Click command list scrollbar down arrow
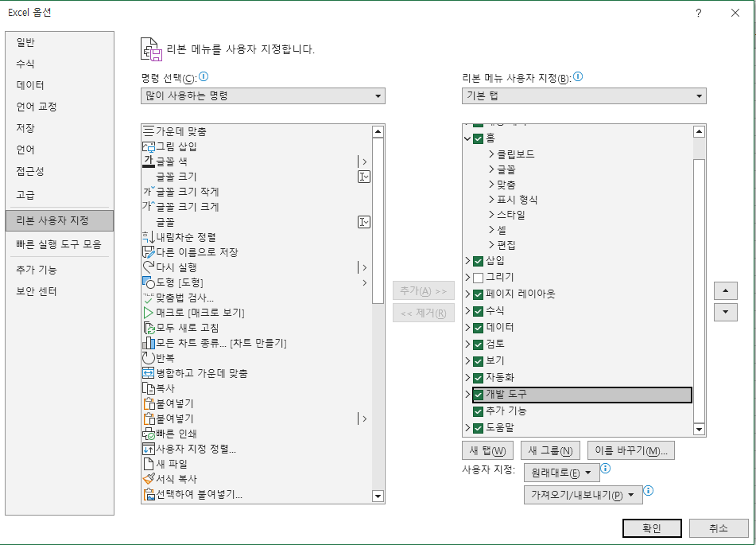Image resolution: width=756 pixels, height=545 pixels. pos(378,496)
